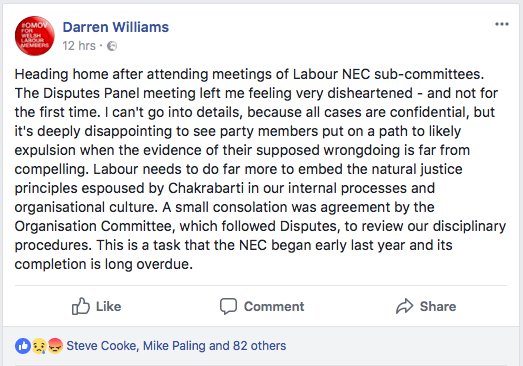The height and width of the screenshot is (366, 523).
Task: Open the 12 hrs timestamp permalink
Action: (79, 46)
